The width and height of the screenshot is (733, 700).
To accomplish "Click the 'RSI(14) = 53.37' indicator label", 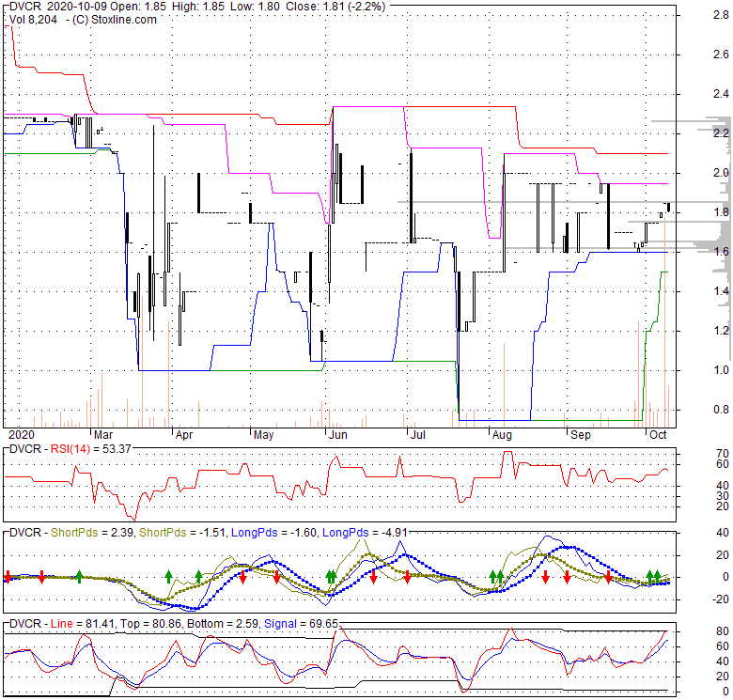I will point(91,449).
